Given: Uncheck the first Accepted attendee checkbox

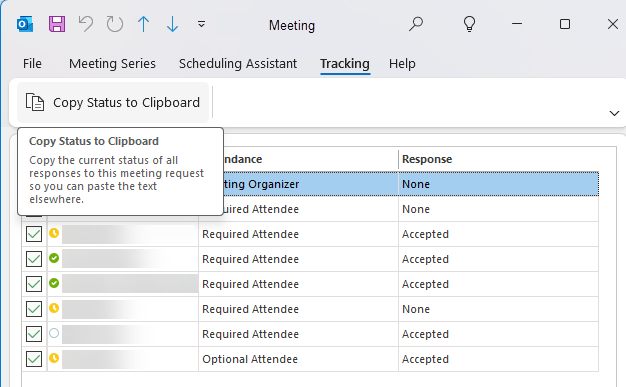Looking at the screenshot, I should point(34,234).
